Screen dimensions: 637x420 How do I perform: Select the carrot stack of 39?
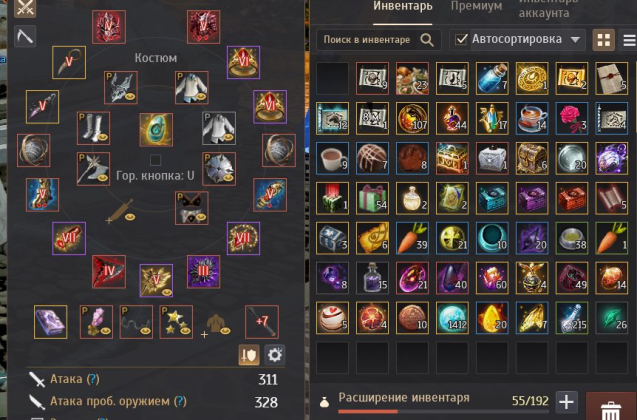[x=412, y=238]
